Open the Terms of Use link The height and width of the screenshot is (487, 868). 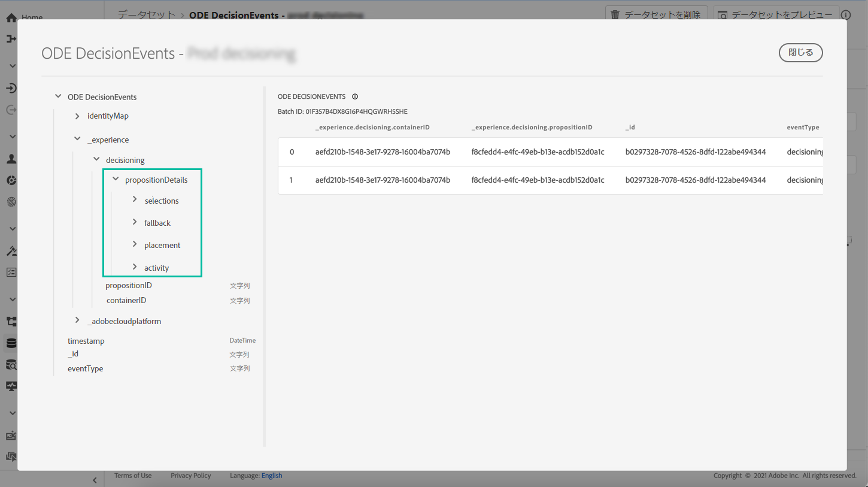pos(133,476)
